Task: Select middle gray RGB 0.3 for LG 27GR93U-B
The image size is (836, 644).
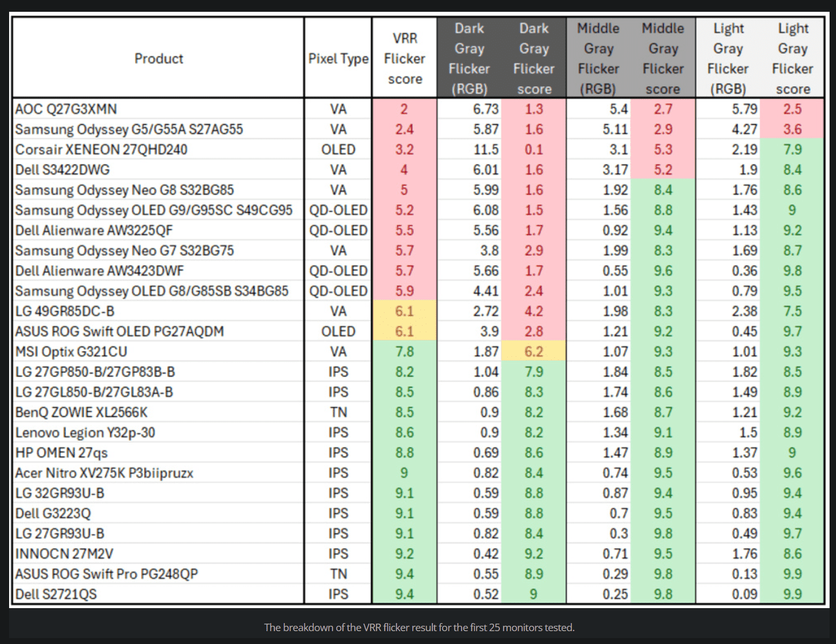Action: pyautogui.click(x=598, y=534)
